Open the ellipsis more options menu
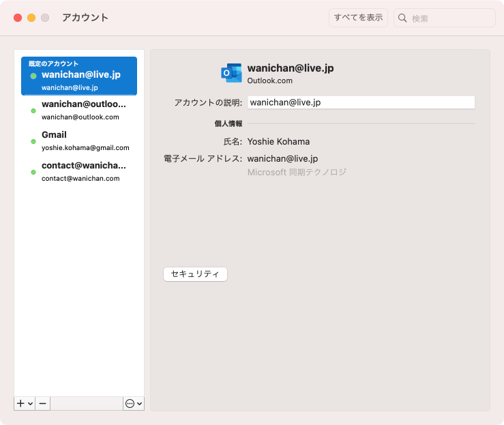 [134, 403]
